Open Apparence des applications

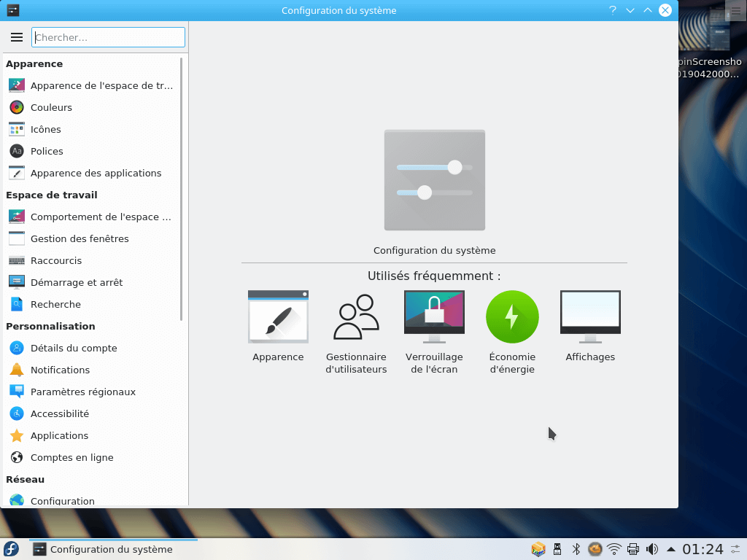pos(93,174)
